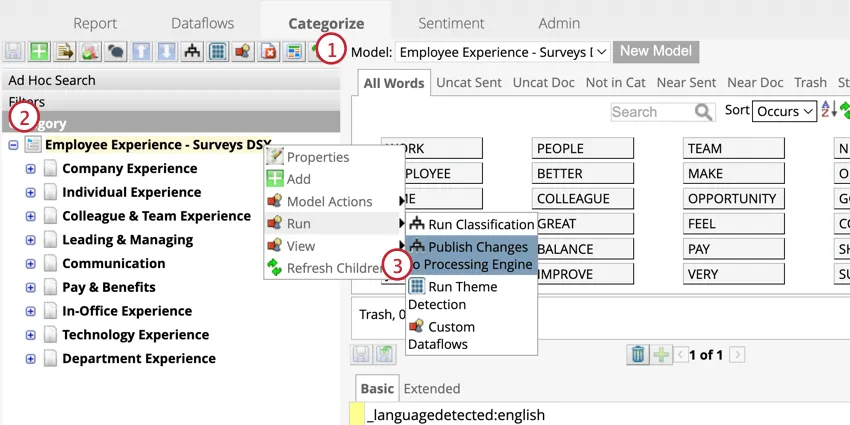Click the trash can icon near pagination
This screenshot has width=850, height=425.
(x=638, y=355)
